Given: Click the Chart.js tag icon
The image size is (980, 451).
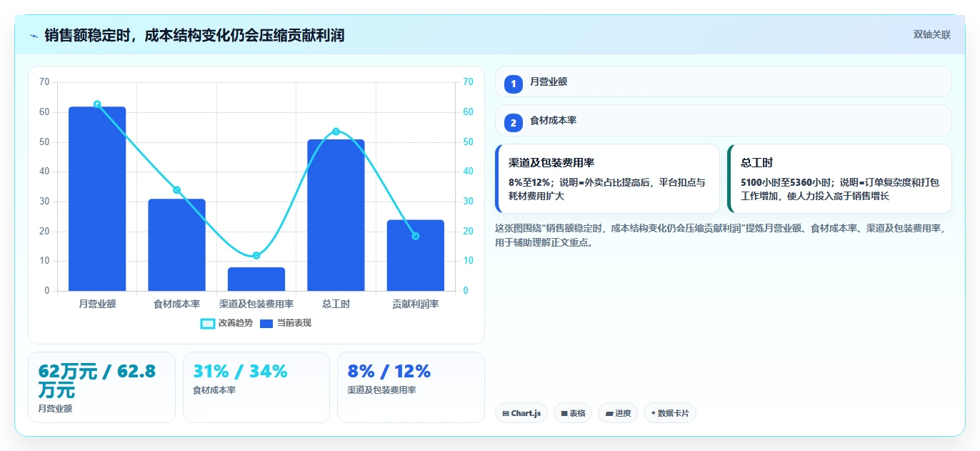Looking at the screenshot, I should pyautogui.click(x=506, y=413).
